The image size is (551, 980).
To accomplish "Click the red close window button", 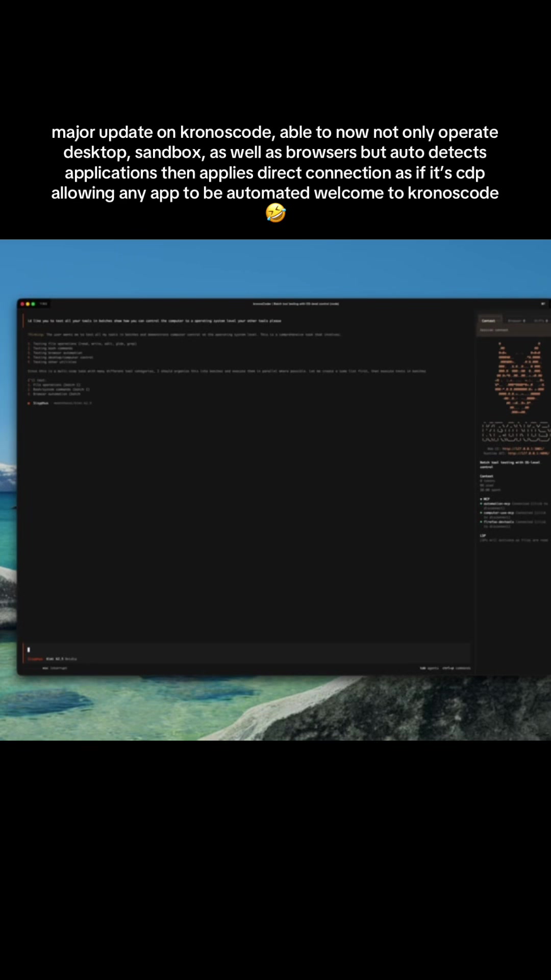I will click(22, 304).
